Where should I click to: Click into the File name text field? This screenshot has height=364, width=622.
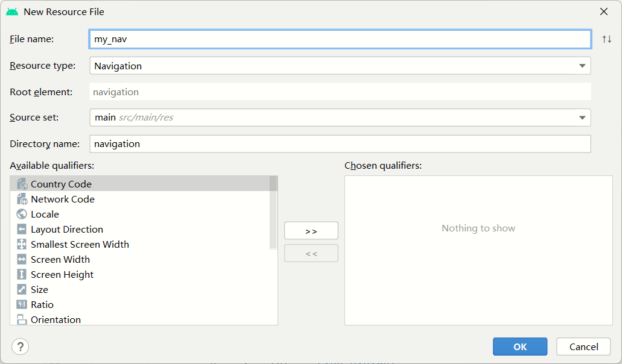(x=340, y=39)
